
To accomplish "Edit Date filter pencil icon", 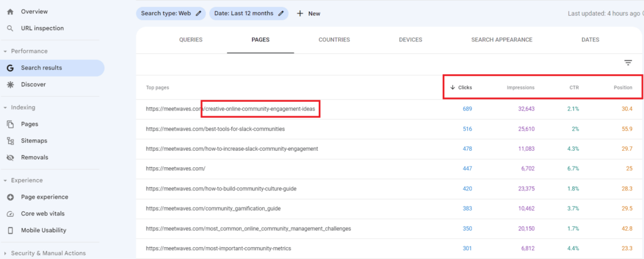I will (x=281, y=13).
